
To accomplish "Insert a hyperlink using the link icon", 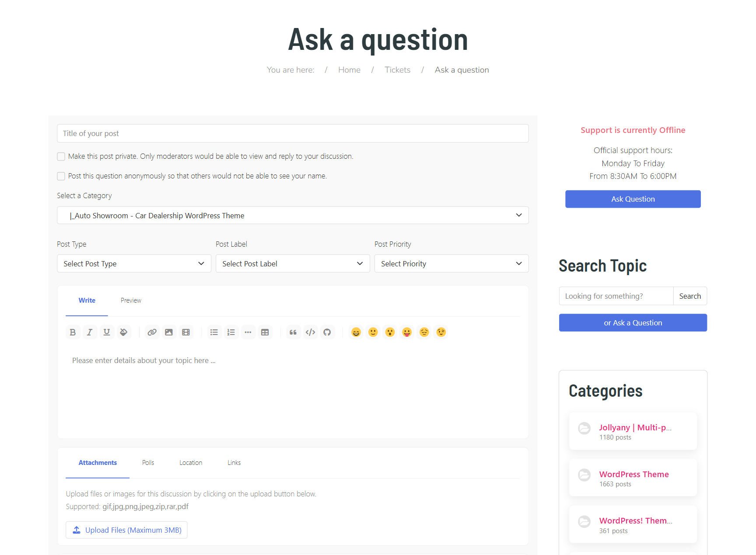I will point(152,332).
